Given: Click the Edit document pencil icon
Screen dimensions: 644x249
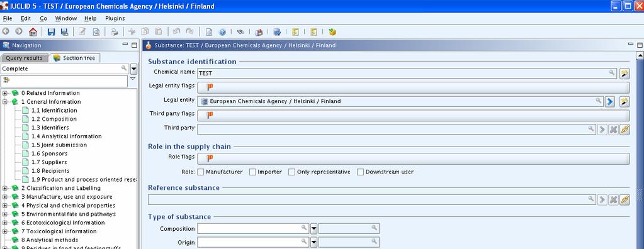Looking at the screenshot, I should [x=82, y=31].
